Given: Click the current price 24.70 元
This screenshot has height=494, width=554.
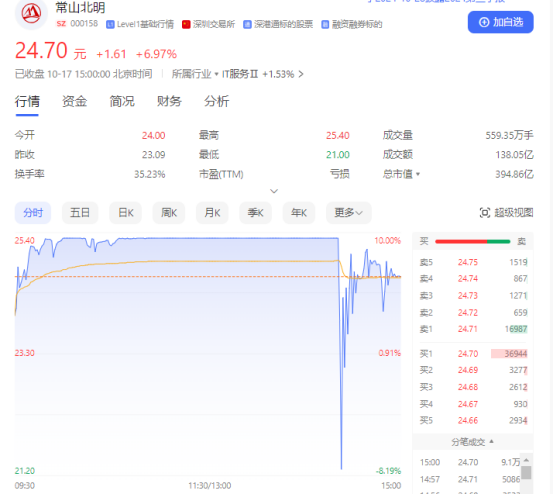Looking at the screenshot, I should (51, 51).
